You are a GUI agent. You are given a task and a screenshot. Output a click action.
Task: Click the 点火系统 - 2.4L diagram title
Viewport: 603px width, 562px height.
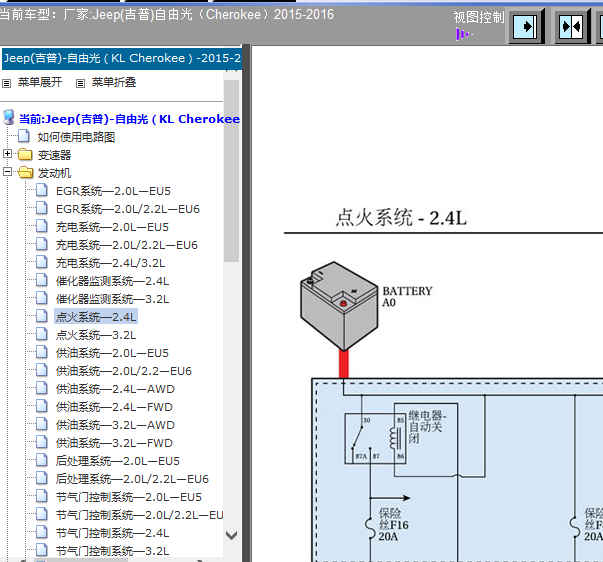tap(401, 218)
